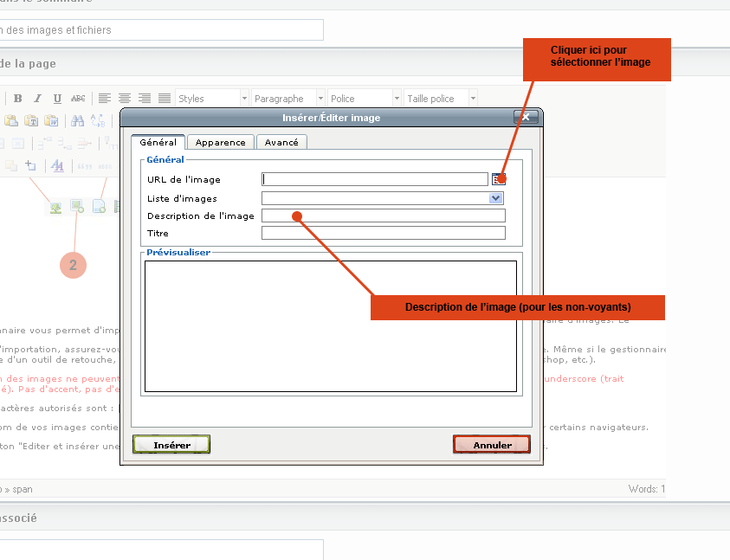
Task: Click the Annuler button
Action: 491,445
